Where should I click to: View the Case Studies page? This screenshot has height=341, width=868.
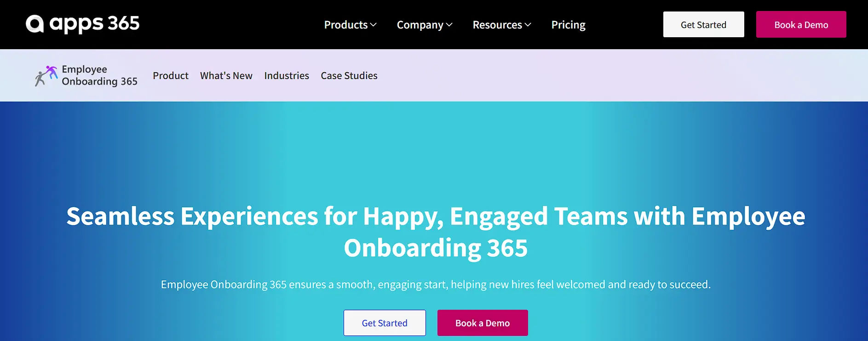pyautogui.click(x=349, y=75)
